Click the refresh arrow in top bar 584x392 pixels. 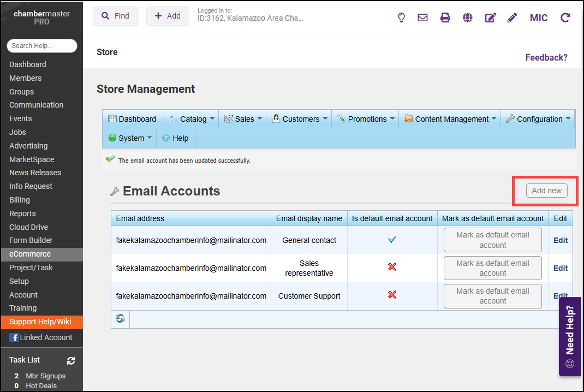[x=565, y=17]
